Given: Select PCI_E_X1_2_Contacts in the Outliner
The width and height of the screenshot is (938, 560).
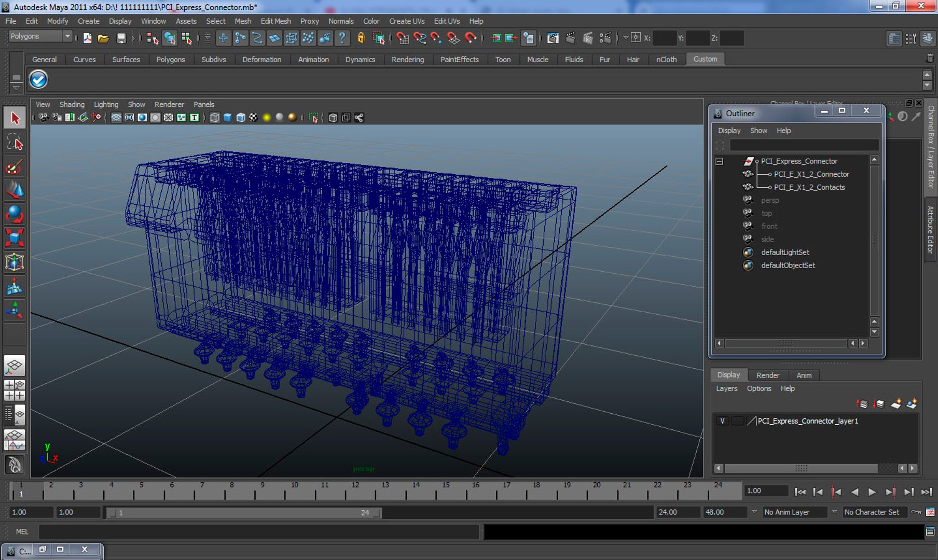Looking at the screenshot, I should 809,187.
